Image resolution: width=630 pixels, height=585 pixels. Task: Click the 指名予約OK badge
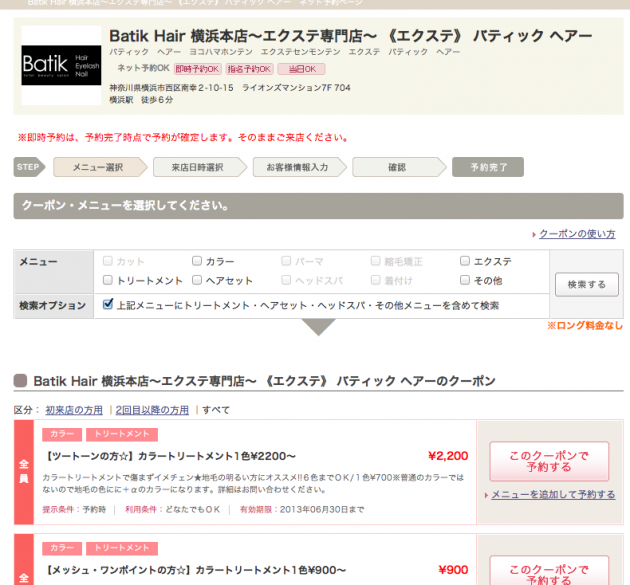click(x=249, y=69)
